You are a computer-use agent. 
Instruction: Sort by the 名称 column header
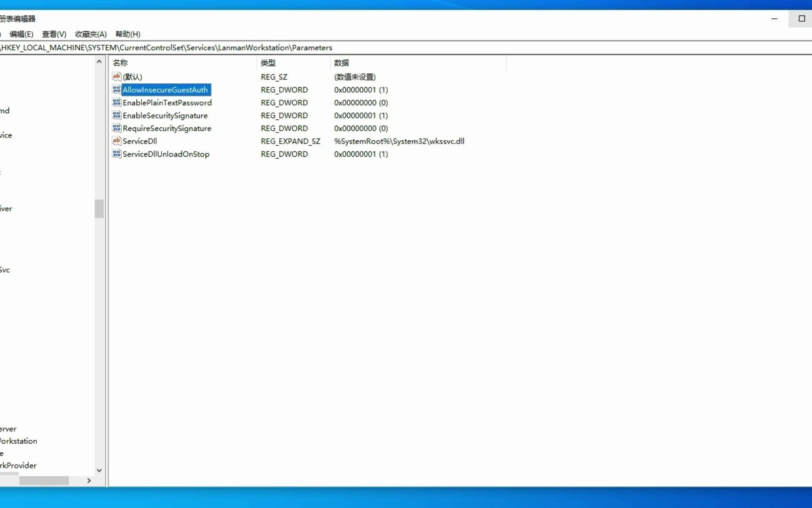click(183, 63)
